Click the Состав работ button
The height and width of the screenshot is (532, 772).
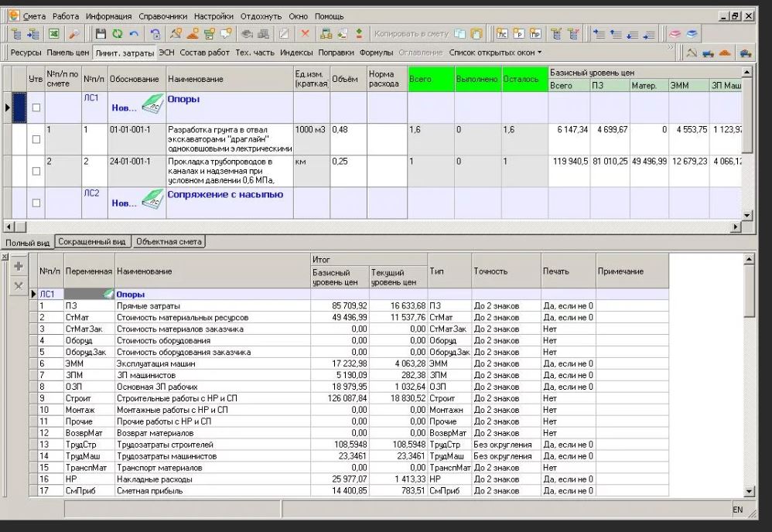point(204,52)
